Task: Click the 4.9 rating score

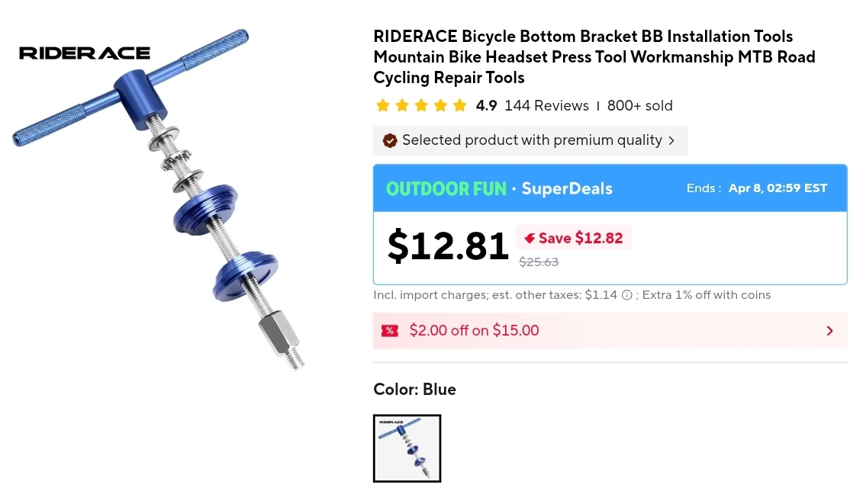Action: click(x=486, y=106)
